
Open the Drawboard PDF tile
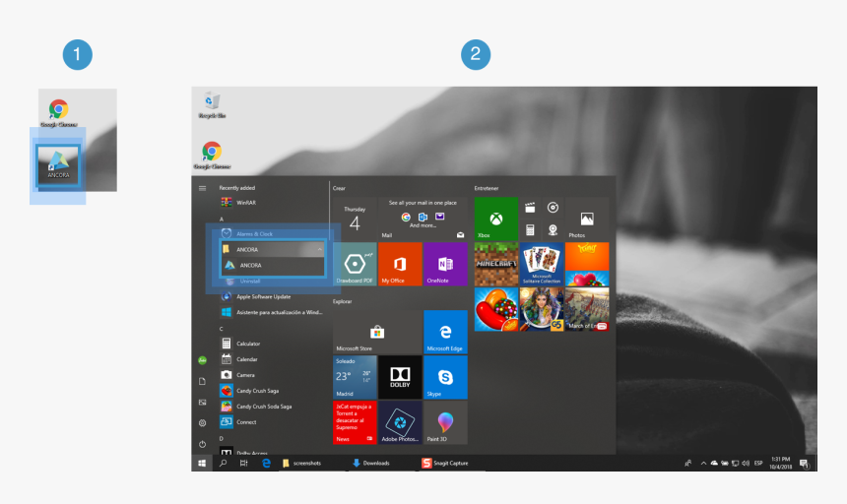[355, 264]
